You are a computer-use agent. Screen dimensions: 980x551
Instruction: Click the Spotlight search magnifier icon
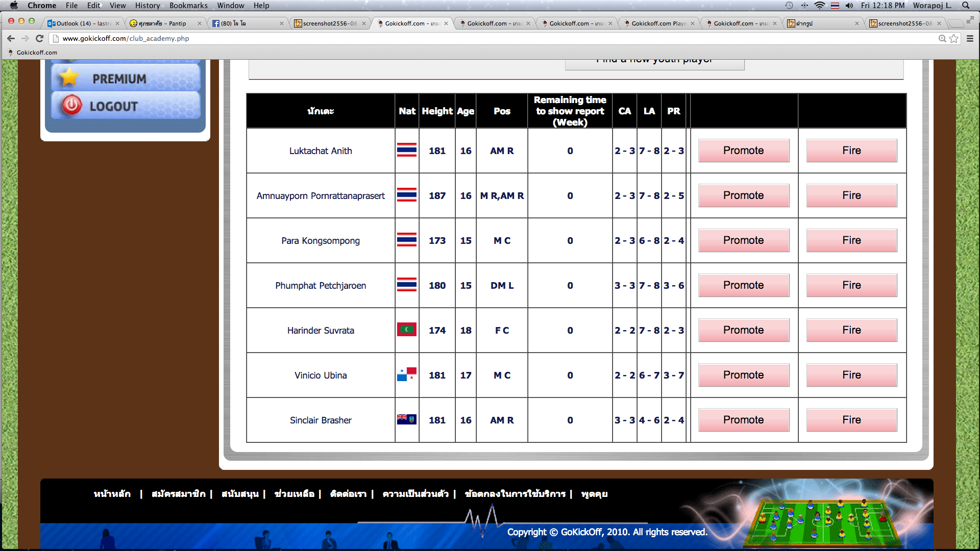[966, 6]
